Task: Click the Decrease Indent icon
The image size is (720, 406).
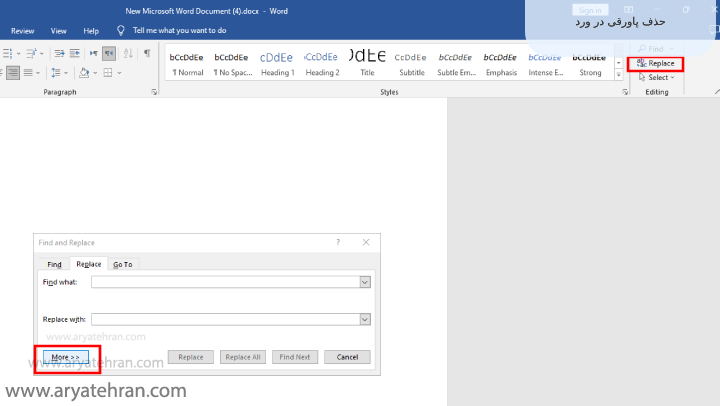Action: [60, 53]
